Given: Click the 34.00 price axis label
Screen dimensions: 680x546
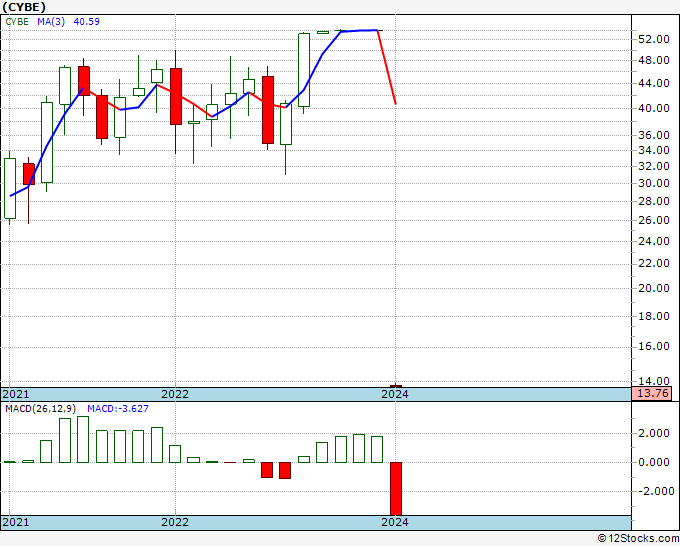Looking at the screenshot, I should (654, 150).
